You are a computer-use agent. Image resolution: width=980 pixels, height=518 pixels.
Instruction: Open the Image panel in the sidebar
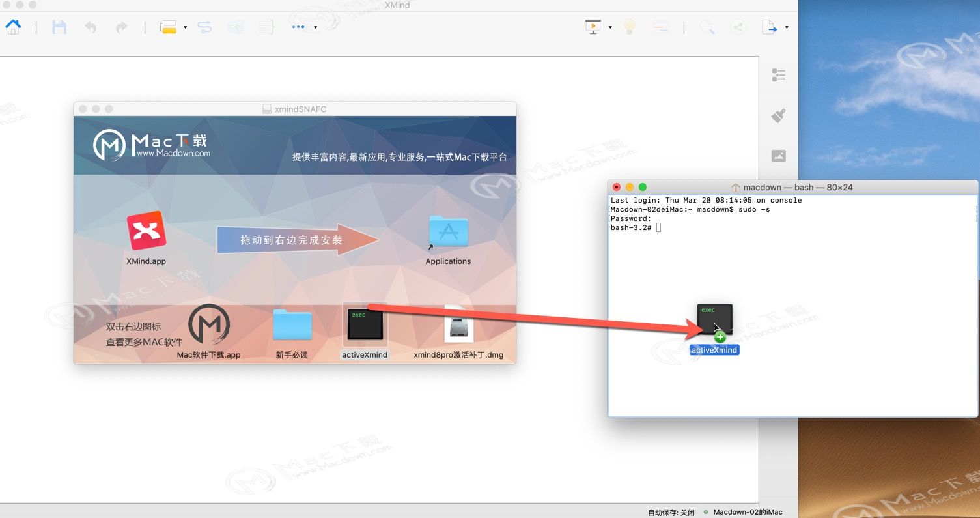778,156
